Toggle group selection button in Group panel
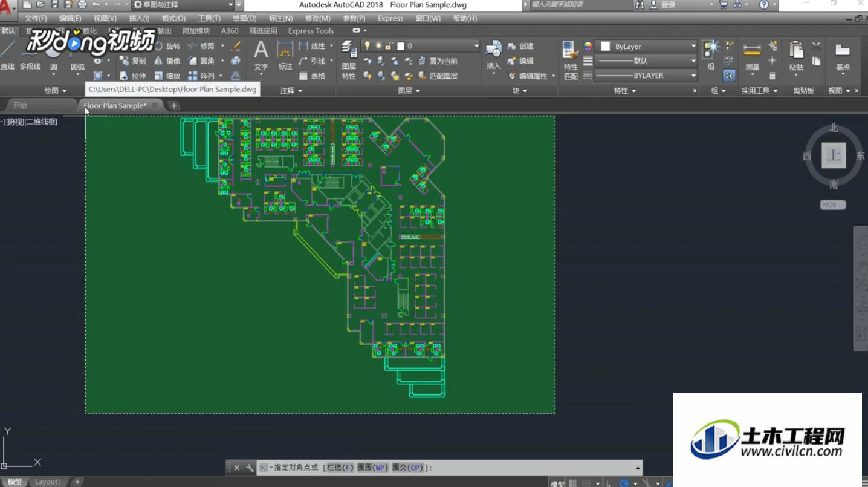The height and width of the screenshot is (487, 868). (729, 76)
